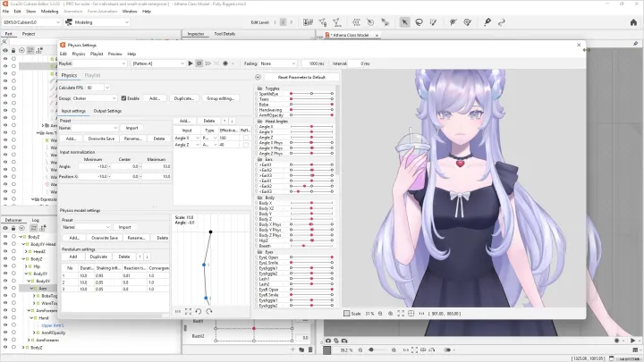The width and height of the screenshot is (644, 362).
Task: Toggle Scale checkbox in preview footer
Action: 346,314
